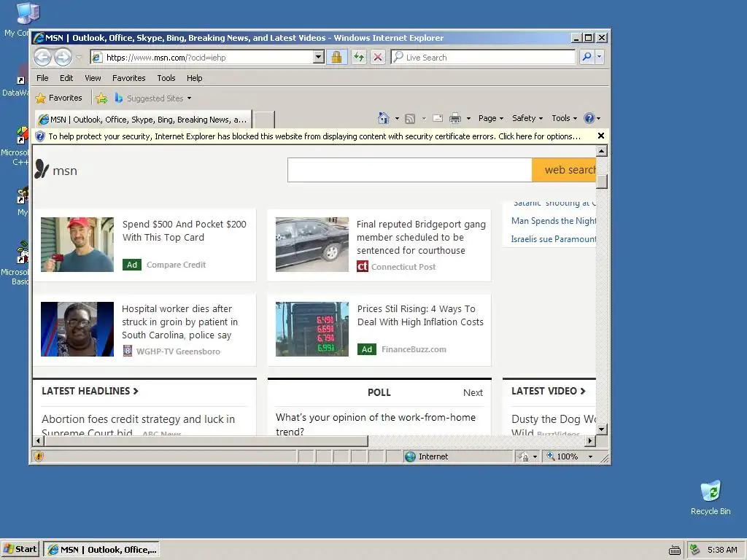747x560 pixels.
Task: Open the Tools command bar dropdown
Action: click(564, 118)
